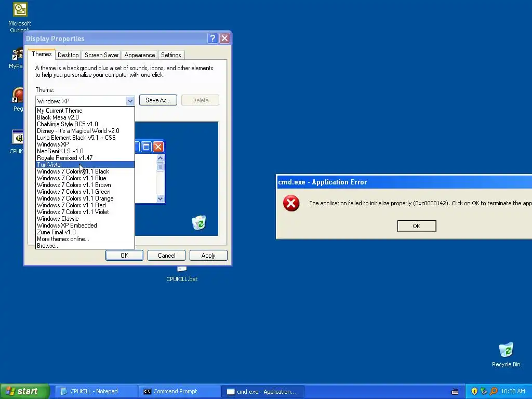Choose the highlighted TurkVista theme
The image size is (532, 399).
(85, 165)
